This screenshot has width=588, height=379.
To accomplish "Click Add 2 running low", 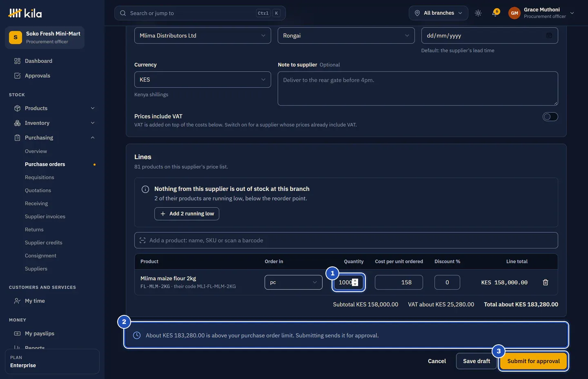I will (x=187, y=214).
